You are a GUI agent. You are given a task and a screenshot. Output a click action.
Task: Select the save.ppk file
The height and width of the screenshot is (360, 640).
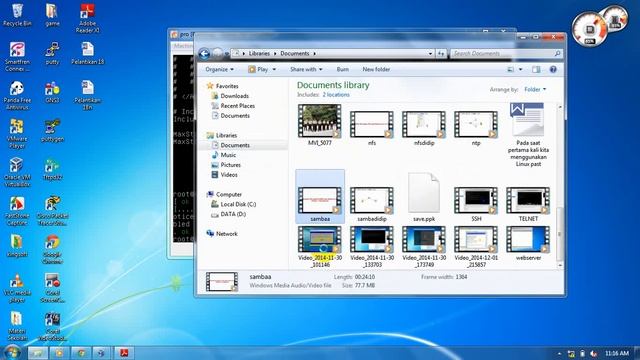(x=424, y=197)
